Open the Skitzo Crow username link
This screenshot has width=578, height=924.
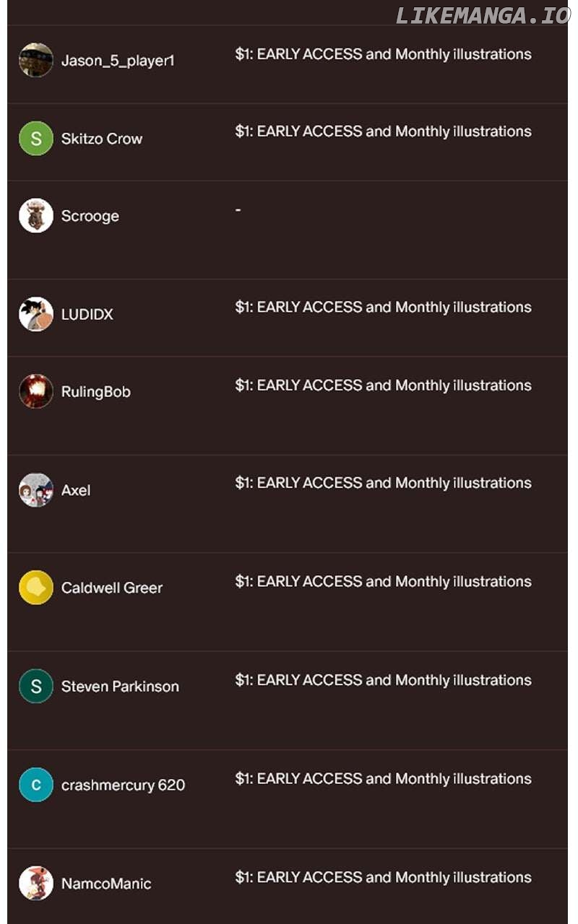[102, 139]
